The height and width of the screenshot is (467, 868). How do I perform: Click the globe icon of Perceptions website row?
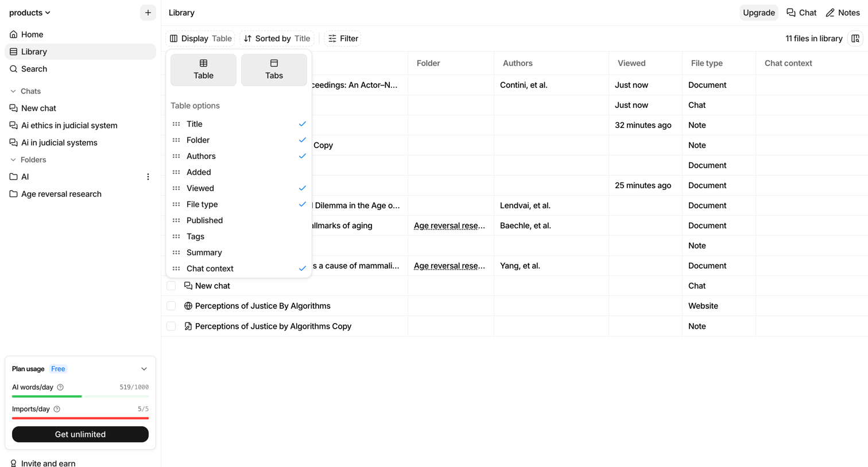pyautogui.click(x=188, y=306)
